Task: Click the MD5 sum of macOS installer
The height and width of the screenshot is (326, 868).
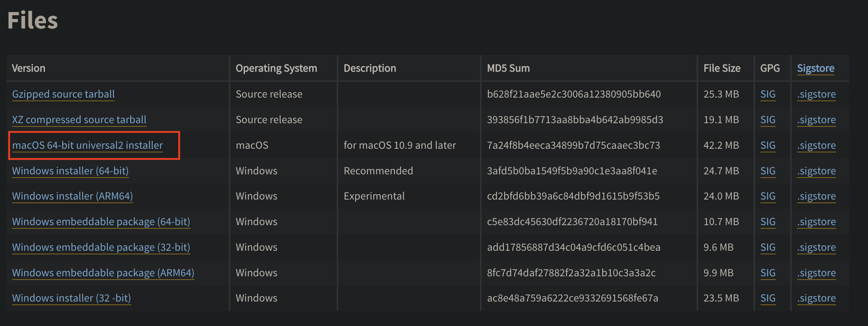Action: [573, 145]
